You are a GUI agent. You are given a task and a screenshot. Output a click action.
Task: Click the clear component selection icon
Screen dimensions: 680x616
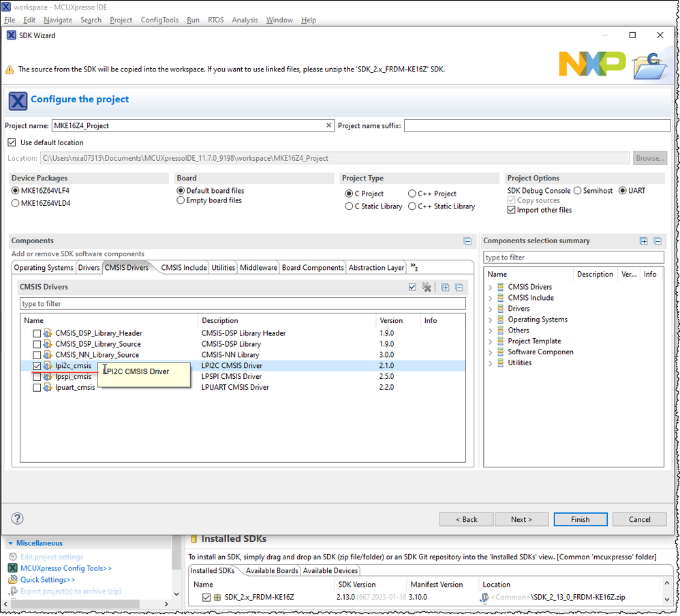[x=427, y=287]
